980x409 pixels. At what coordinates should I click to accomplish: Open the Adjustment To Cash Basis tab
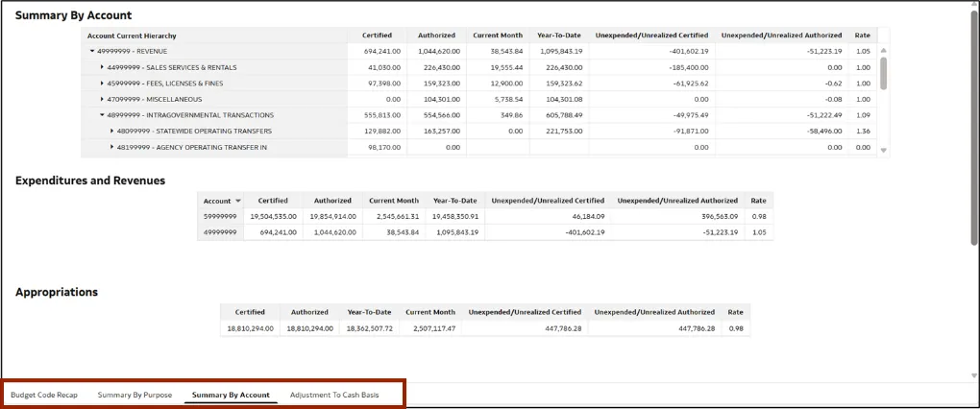click(334, 395)
